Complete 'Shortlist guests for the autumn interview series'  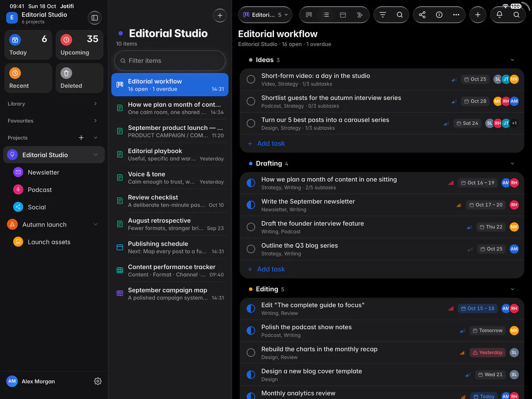[x=251, y=102]
